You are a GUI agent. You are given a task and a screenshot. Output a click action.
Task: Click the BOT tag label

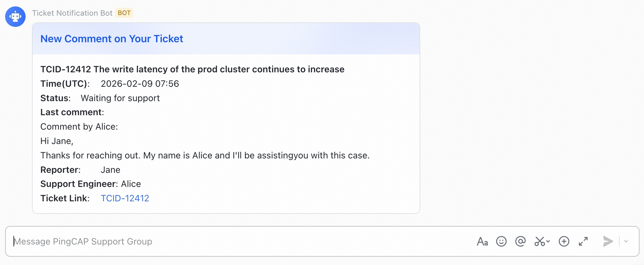[x=124, y=13]
